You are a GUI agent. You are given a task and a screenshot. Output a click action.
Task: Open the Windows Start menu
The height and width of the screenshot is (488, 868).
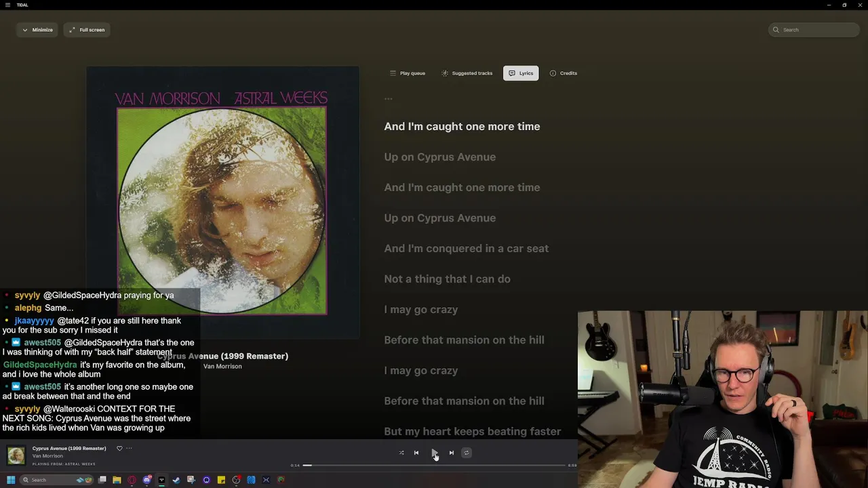pos(11,480)
